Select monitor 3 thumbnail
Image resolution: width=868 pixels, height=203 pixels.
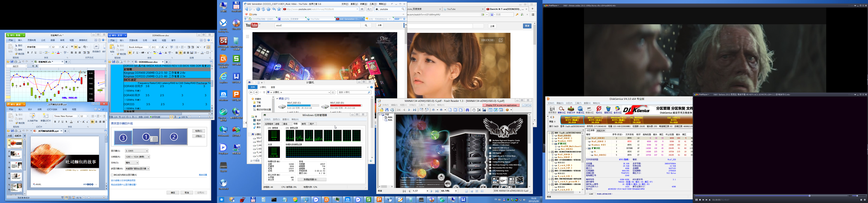[x=123, y=138]
